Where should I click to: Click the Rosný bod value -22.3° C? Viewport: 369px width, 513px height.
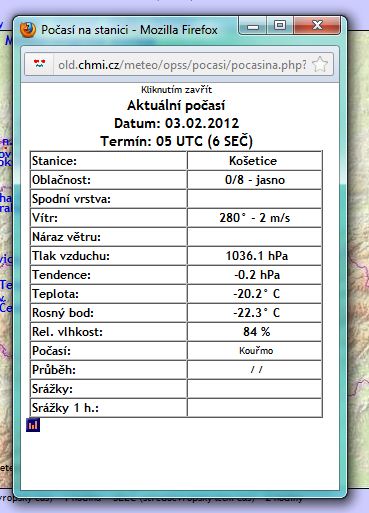[x=255, y=313]
